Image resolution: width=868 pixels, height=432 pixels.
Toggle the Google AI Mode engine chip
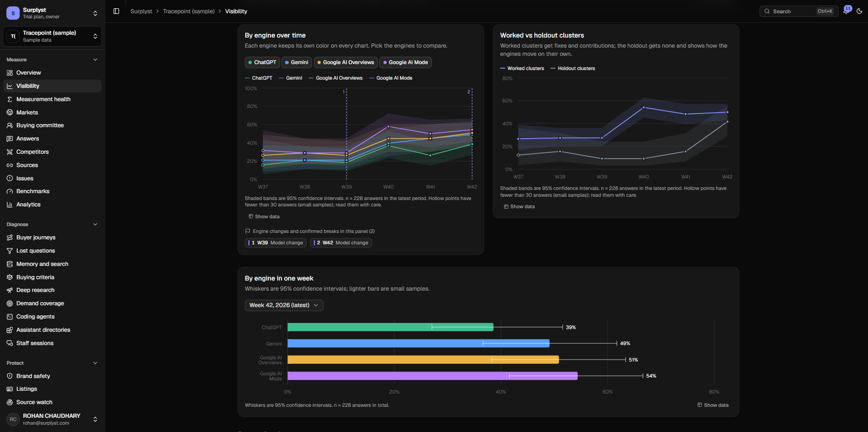[x=405, y=62]
